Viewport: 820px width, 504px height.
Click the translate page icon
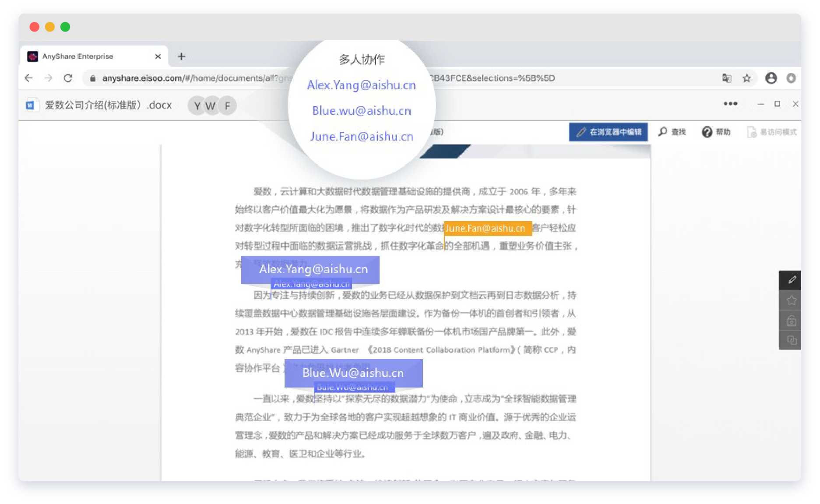tap(727, 78)
